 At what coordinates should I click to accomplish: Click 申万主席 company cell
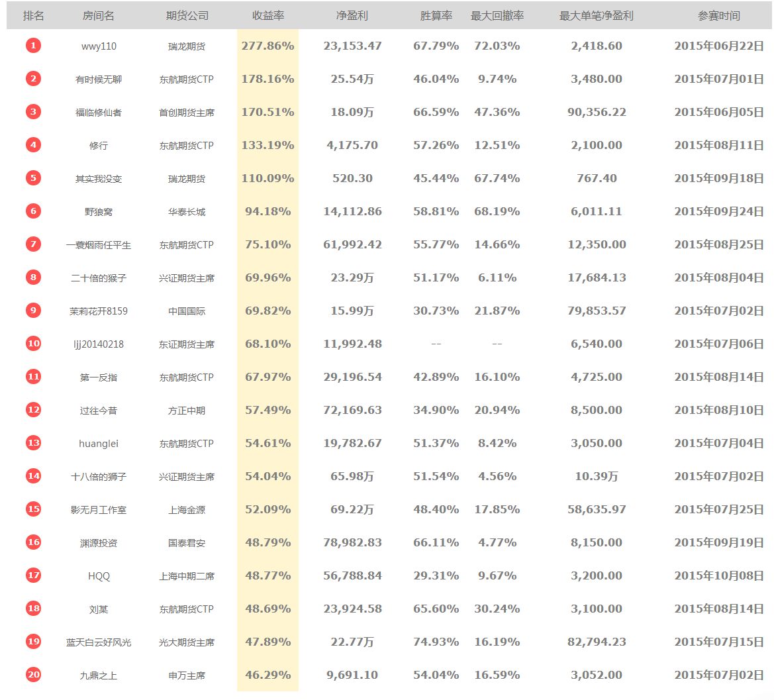pos(187,675)
